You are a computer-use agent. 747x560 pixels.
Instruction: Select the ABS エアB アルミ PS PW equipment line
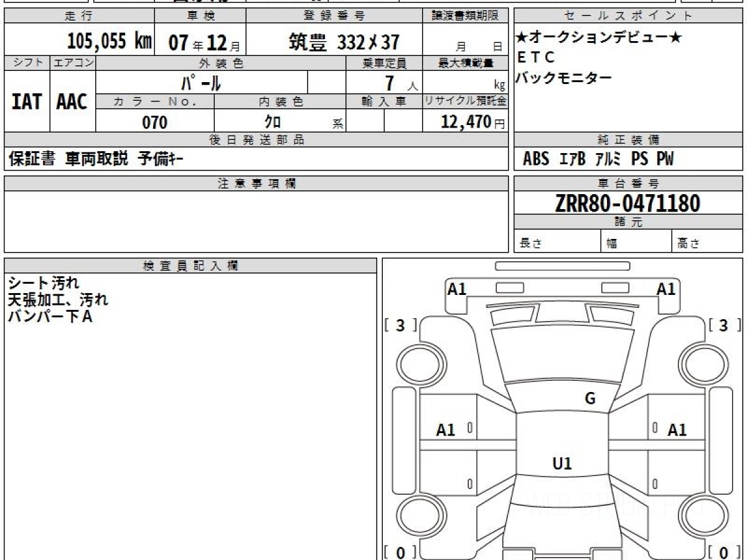[598, 159]
